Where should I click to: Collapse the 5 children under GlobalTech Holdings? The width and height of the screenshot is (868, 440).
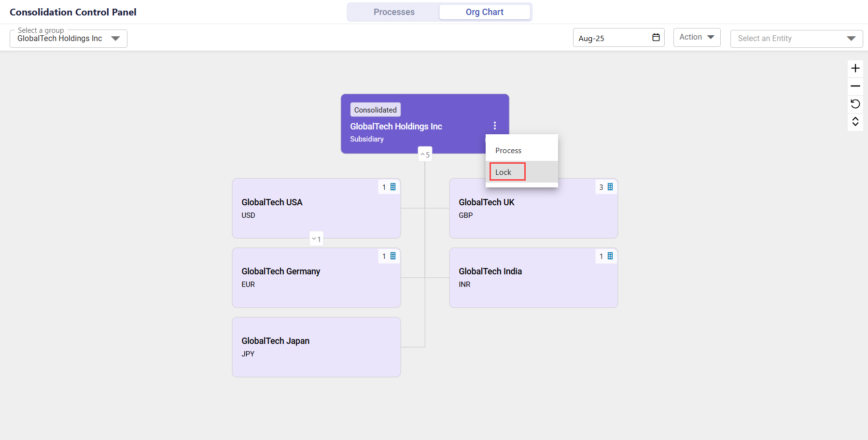pyautogui.click(x=425, y=155)
